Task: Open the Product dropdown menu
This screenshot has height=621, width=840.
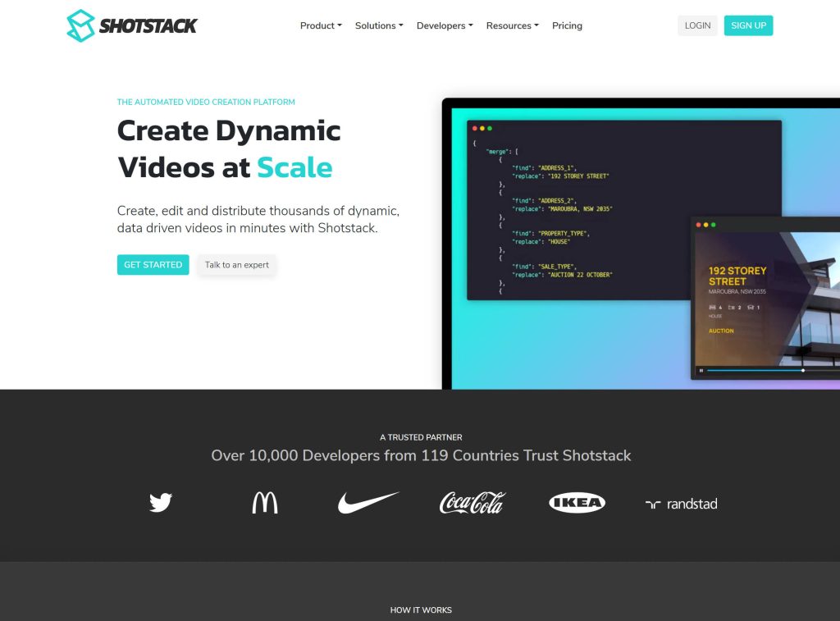Action: click(321, 25)
